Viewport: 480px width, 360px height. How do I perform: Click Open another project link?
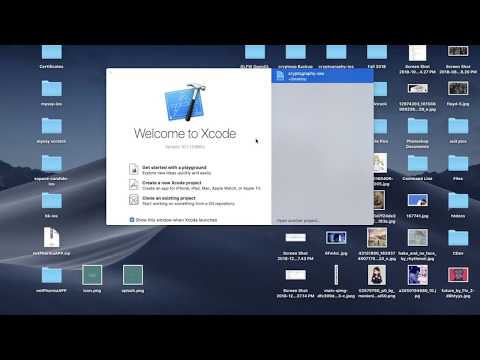298,220
